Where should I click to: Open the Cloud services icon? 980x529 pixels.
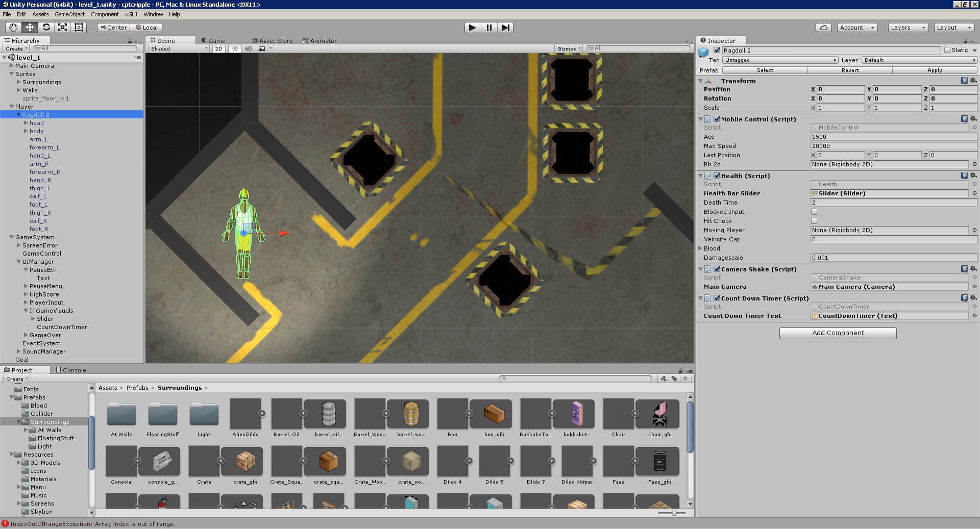[x=823, y=28]
